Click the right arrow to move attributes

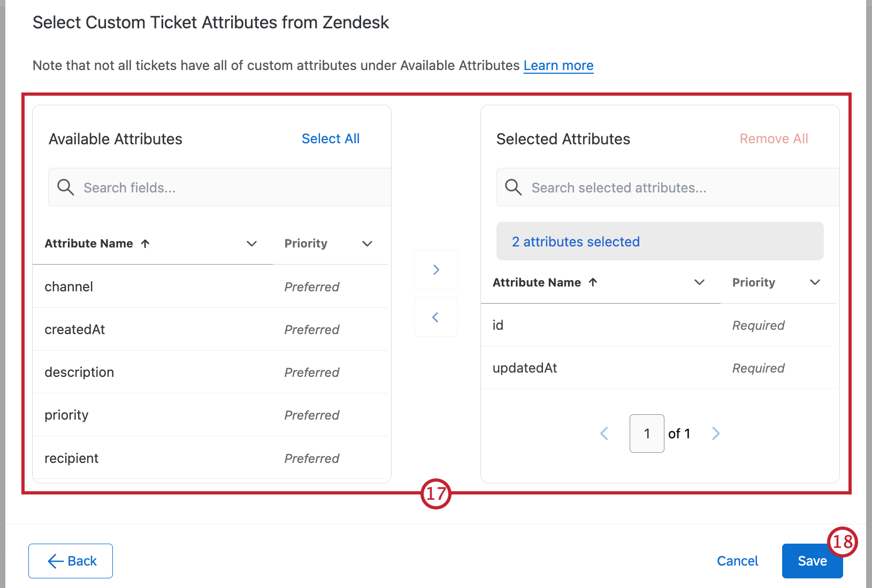tap(435, 270)
